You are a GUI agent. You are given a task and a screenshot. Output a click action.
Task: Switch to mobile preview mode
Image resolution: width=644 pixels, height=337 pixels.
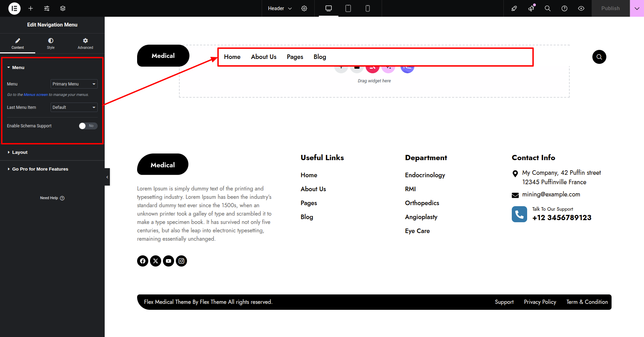tap(368, 8)
